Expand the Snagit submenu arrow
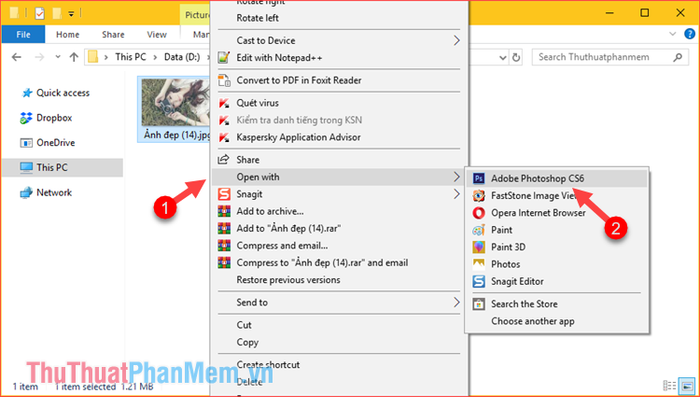This screenshot has width=700, height=397. coord(456,194)
